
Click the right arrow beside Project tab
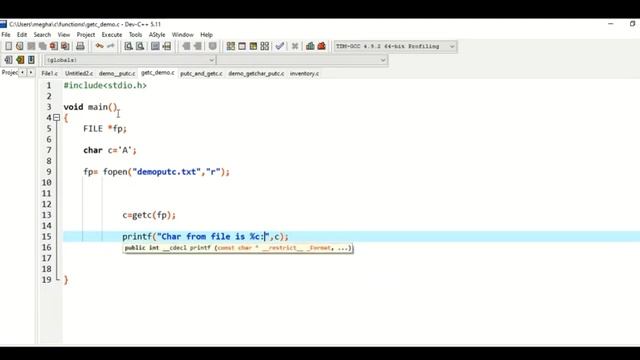[x=31, y=72]
